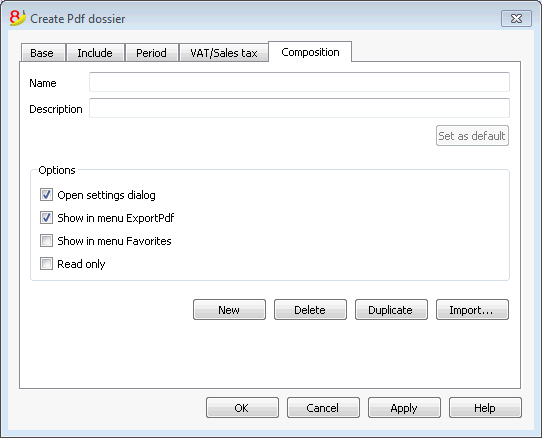Go to the VAT/Sales tax tab
Screen dimensions: 542x438
point(224,53)
